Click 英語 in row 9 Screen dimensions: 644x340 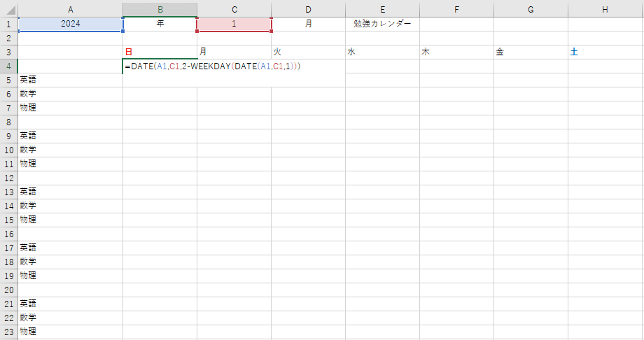70,136
